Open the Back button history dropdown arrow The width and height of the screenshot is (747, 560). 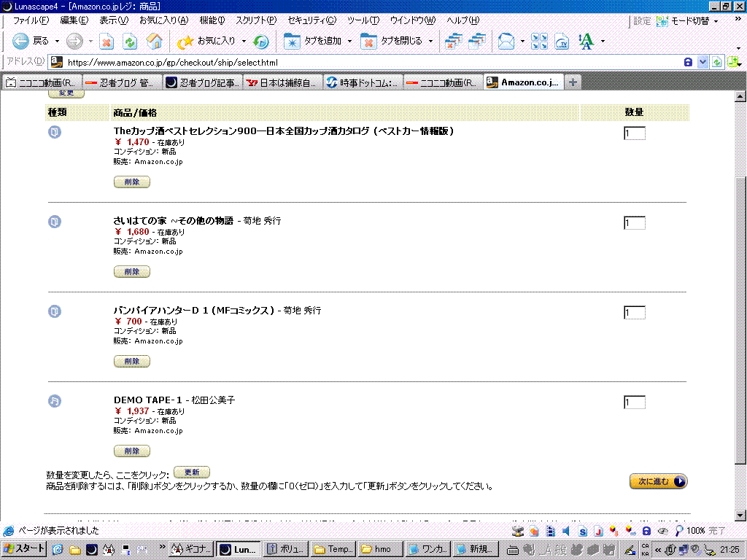57,42
